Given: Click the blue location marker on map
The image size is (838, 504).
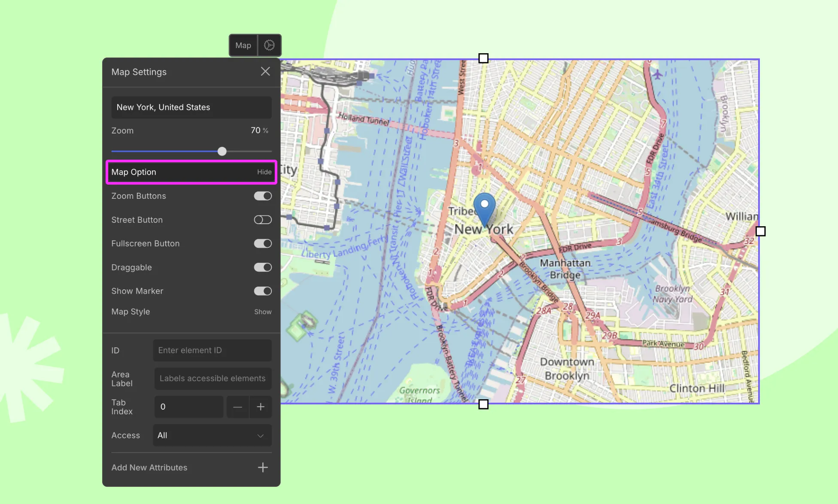Looking at the screenshot, I should click(484, 209).
